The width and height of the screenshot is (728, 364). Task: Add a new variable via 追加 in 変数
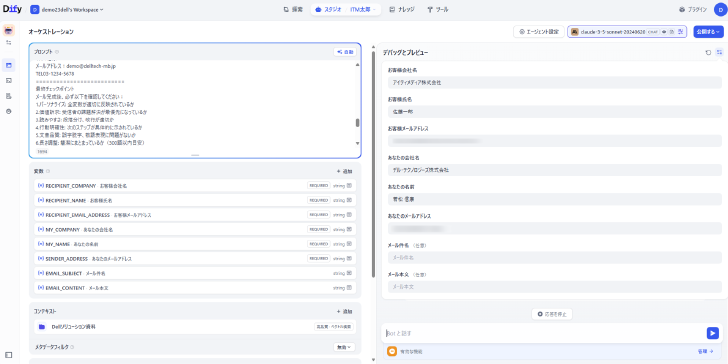[344, 171]
